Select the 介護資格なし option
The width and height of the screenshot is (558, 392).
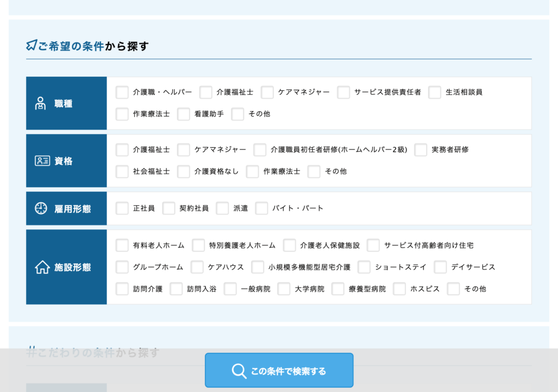tap(184, 171)
